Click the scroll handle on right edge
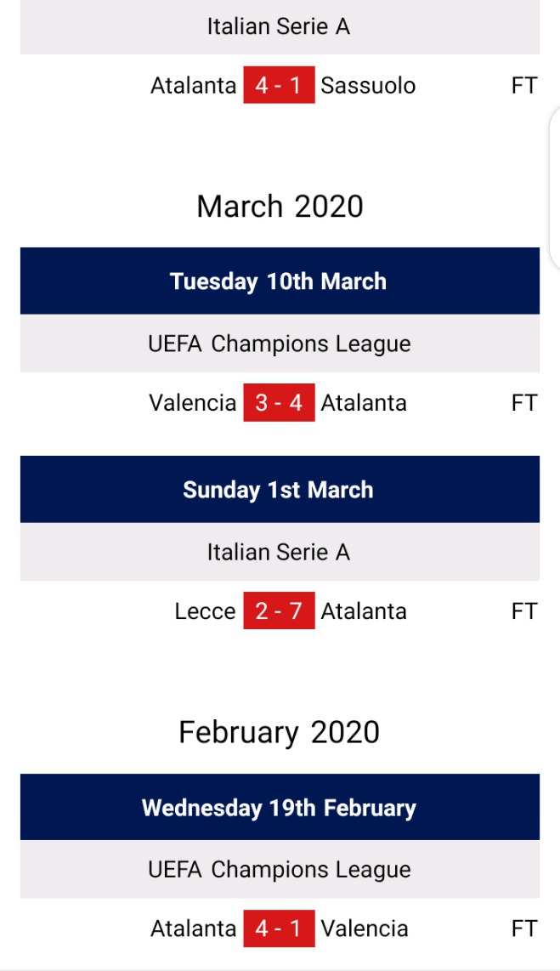 555,189
